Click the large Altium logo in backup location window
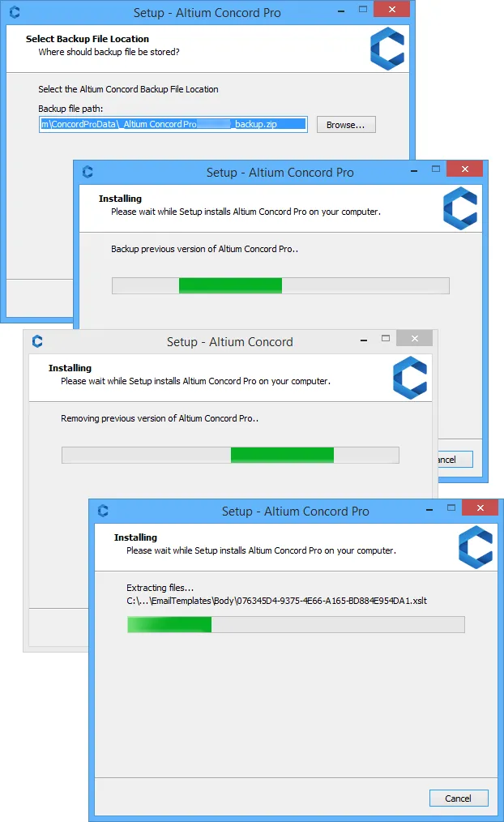The height and width of the screenshot is (822, 504). coord(387,49)
